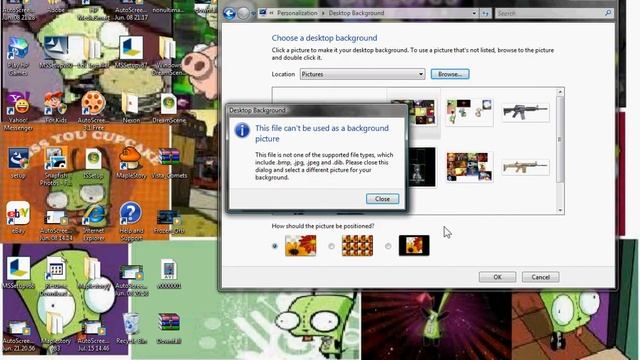Select the tan rifle wallpaper thumbnail

click(525, 167)
